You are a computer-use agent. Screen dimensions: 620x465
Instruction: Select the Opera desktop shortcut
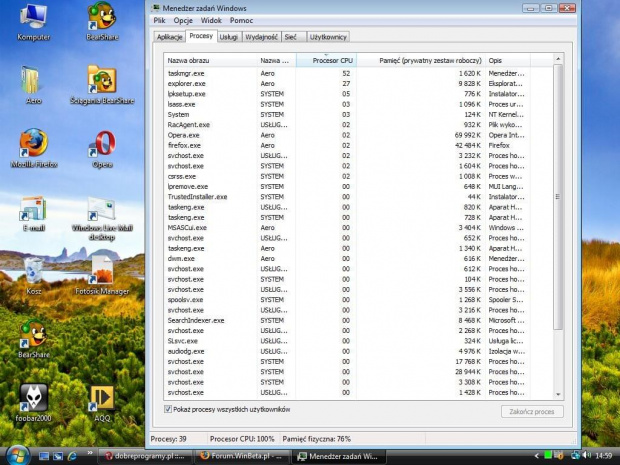pos(102,148)
